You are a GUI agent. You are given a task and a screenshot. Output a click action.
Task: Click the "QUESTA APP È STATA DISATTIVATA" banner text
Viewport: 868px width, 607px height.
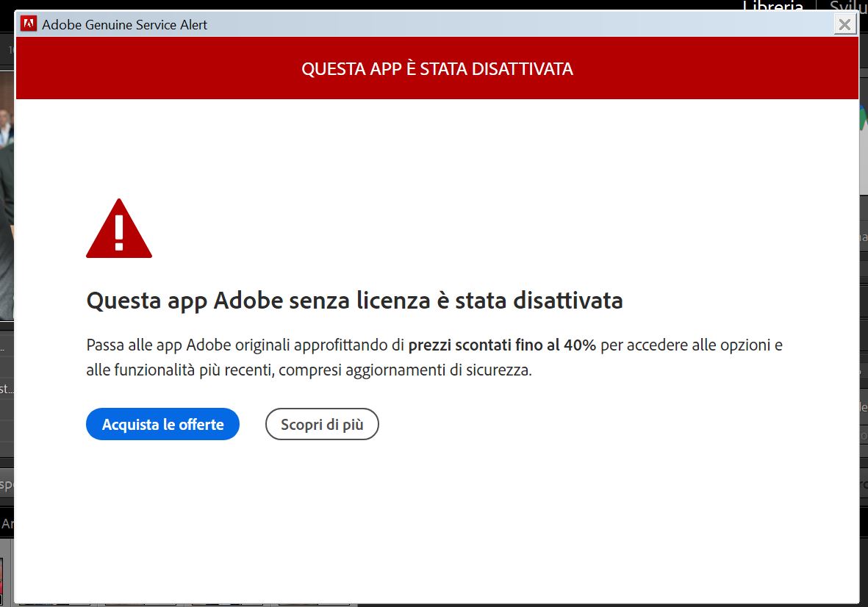[x=437, y=68]
